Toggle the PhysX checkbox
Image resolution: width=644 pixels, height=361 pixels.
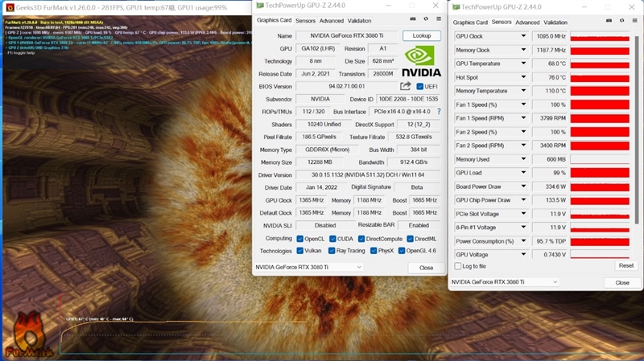point(374,251)
